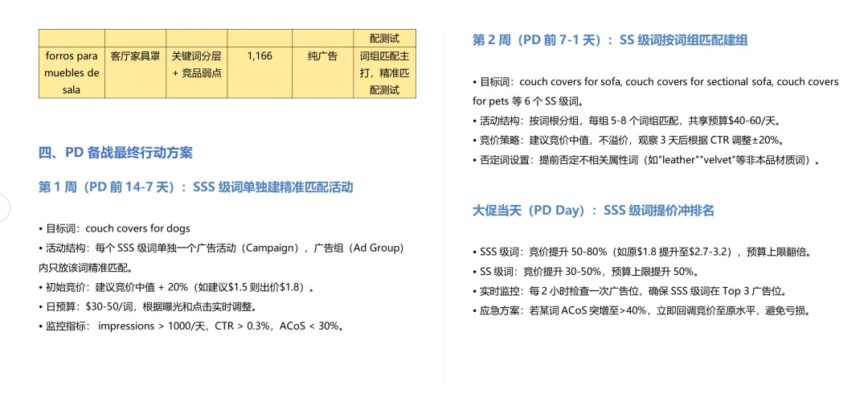Click the 词组匹配主打 table cell
The image size is (868, 398).
pyautogui.click(x=385, y=72)
